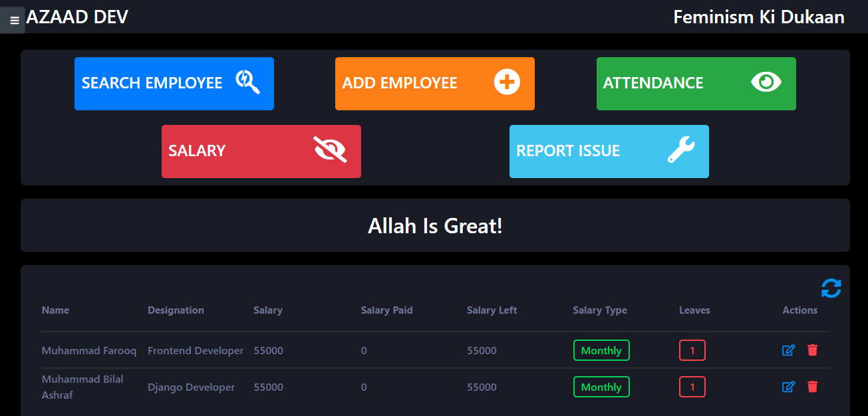Click the Feminism Ki Dukaan header text
The height and width of the screenshot is (416, 868).
[x=758, y=17]
